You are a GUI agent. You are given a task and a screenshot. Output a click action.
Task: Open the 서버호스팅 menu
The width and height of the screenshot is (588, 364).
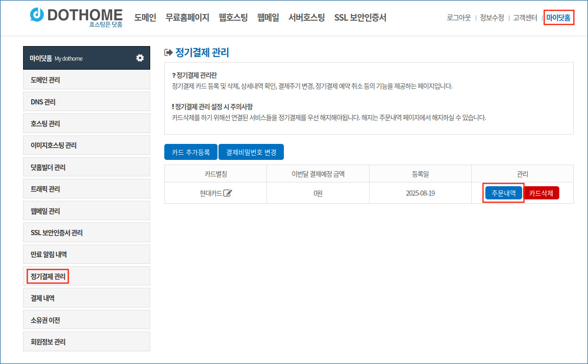pyautogui.click(x=306, y=18)
